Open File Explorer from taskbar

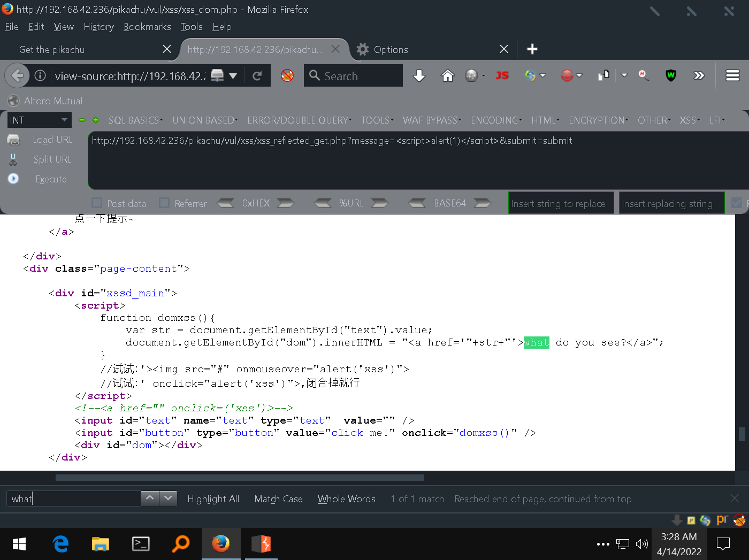(100, 544)
